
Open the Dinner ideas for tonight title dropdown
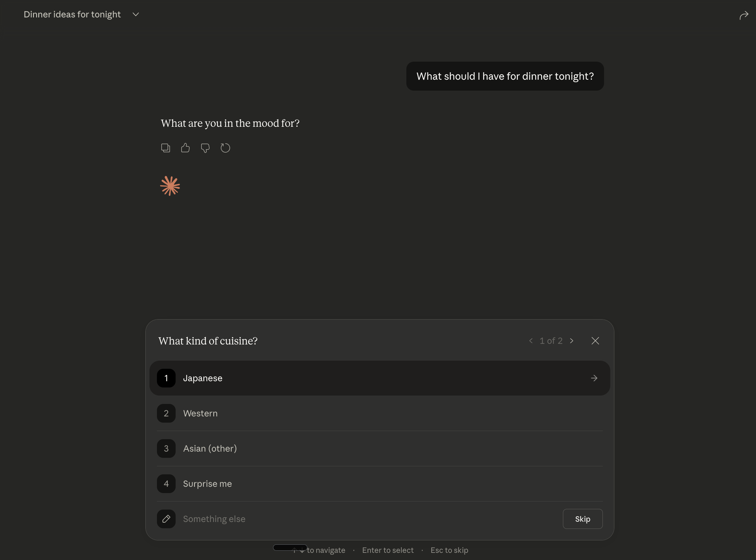coord(136,14)
